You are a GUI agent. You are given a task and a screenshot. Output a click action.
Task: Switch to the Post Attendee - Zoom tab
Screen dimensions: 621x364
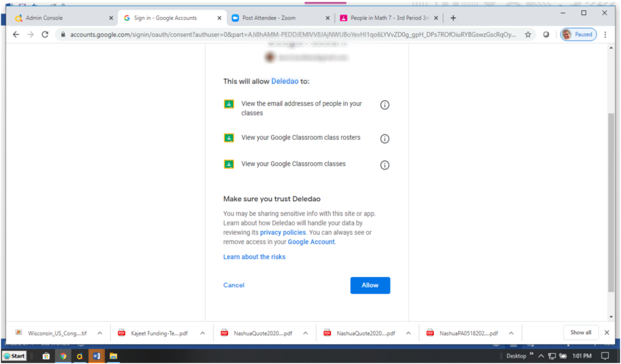coord(281,18)
